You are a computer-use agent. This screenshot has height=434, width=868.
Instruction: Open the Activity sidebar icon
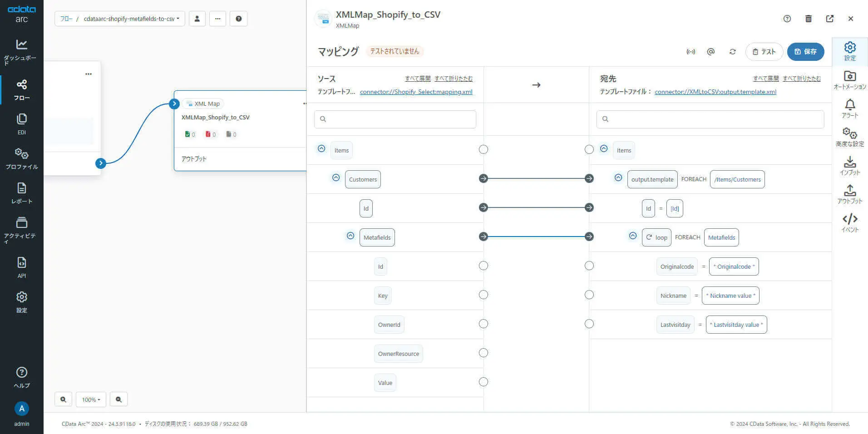point(21,222)
